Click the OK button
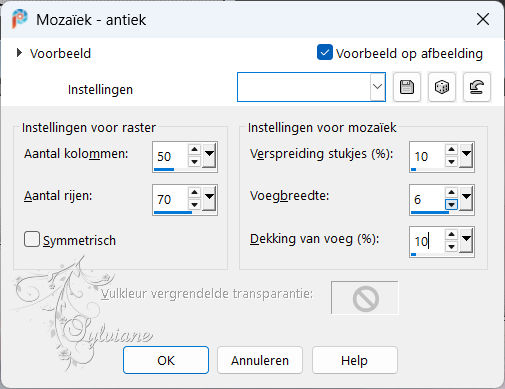This screenshot has width=505, height=389. (166, 360)
